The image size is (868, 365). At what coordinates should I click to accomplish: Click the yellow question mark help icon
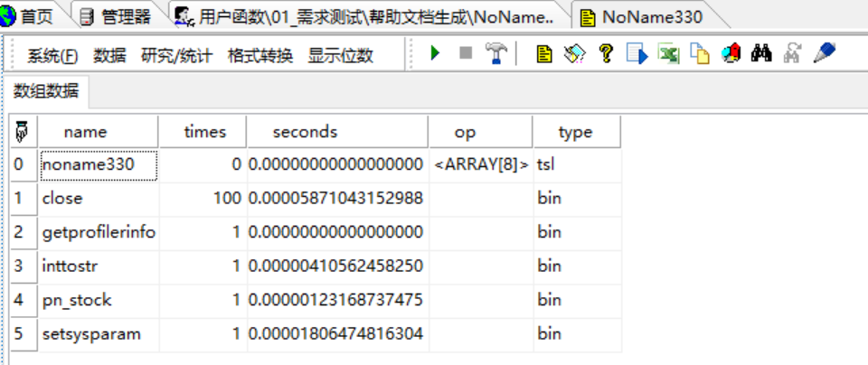[x=606, y=54]
